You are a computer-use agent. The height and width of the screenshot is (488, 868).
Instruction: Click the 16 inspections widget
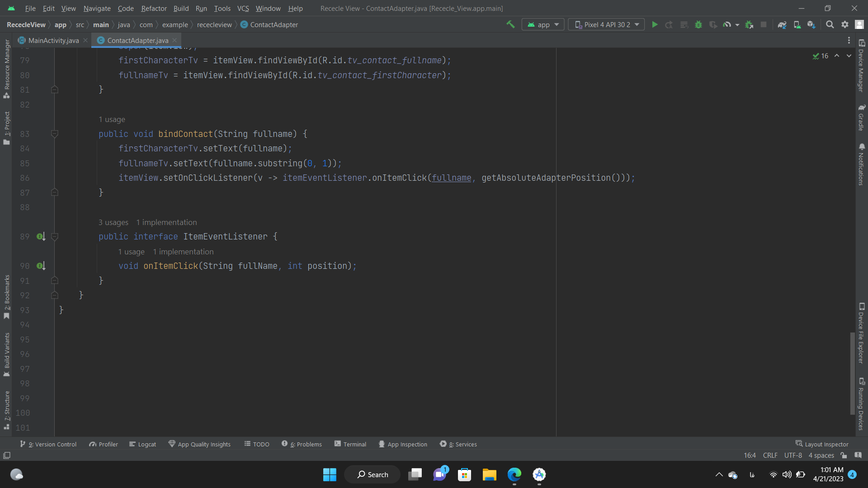click(821, 56)
